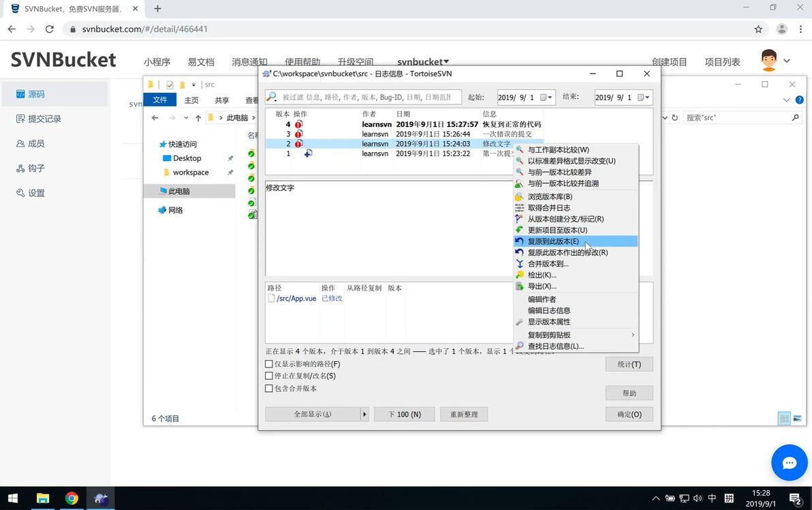
Task: Click magnifier icon for 与工作副本比较(W)
Action: 519,150
